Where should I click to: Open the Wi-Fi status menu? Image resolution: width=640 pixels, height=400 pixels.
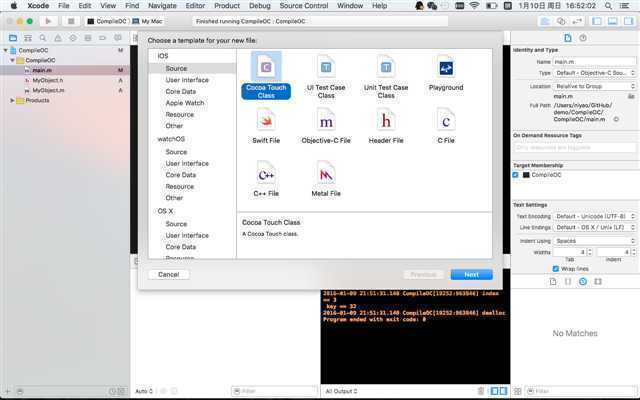tap(474, 6)
